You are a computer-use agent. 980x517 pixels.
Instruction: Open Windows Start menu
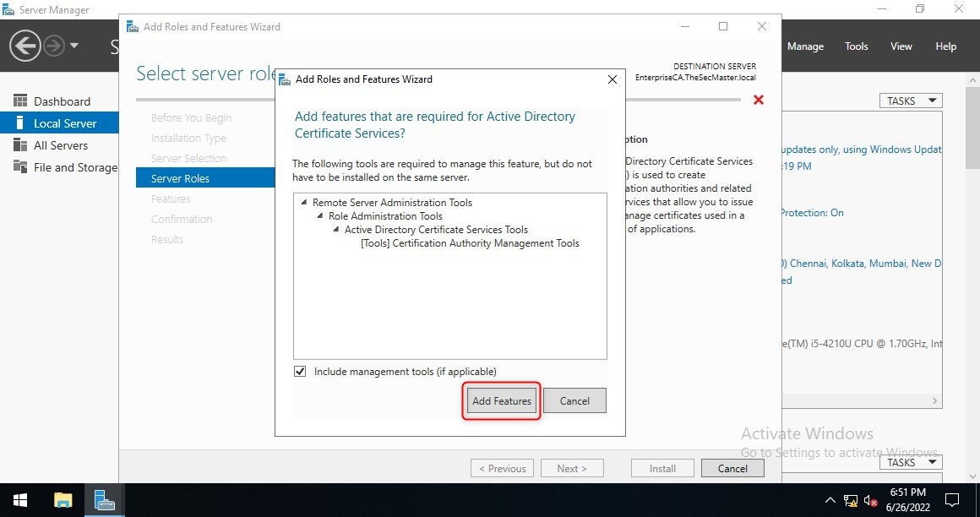point(20,500)
